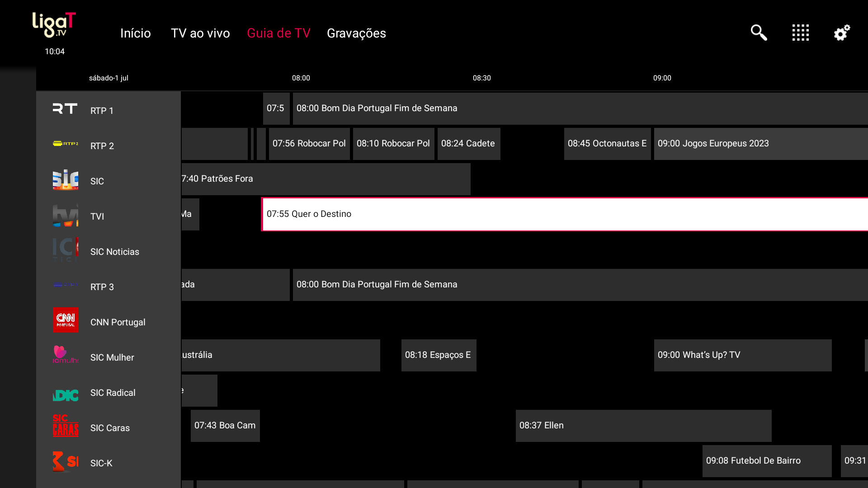868x488 pixels.
Task: Open highlighted 07:55 Quer o Destino
Action: 565,214
